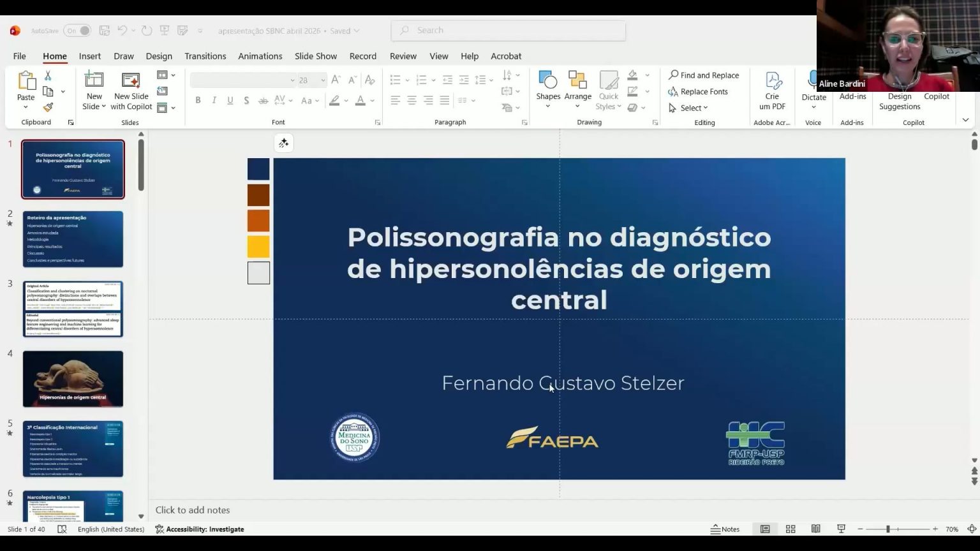The width and height of the screenshot is (980, 551).
Task: Click the Format Painter brush icon
Action: [x=48, y=108]
